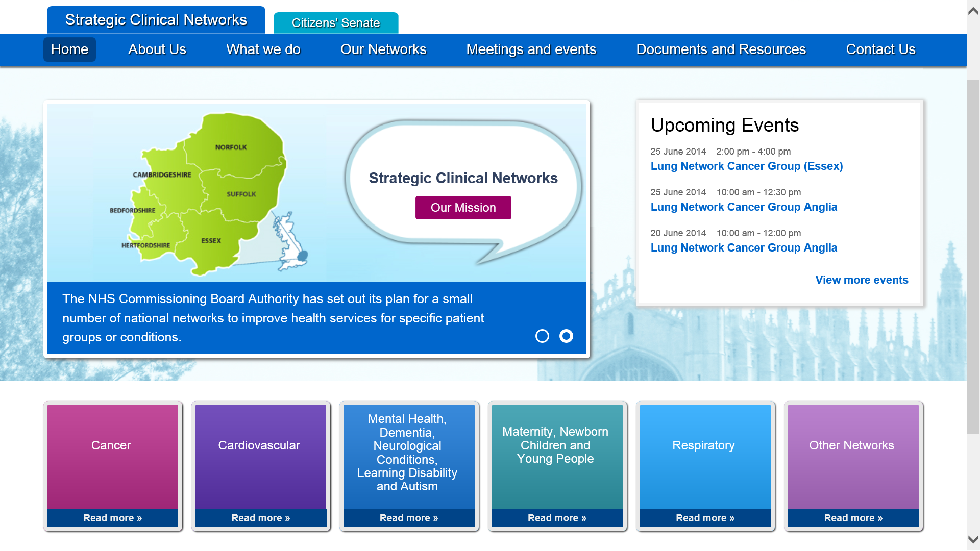Open Lung Network Cancer Group (Essex) event
This screenshot has width=980, height=551.
point(747,166)
